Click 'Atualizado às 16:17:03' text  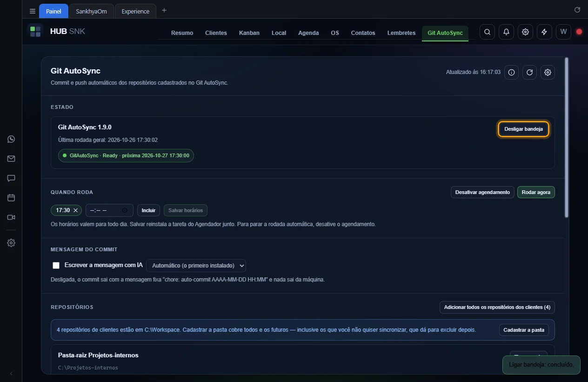[473, 72]
